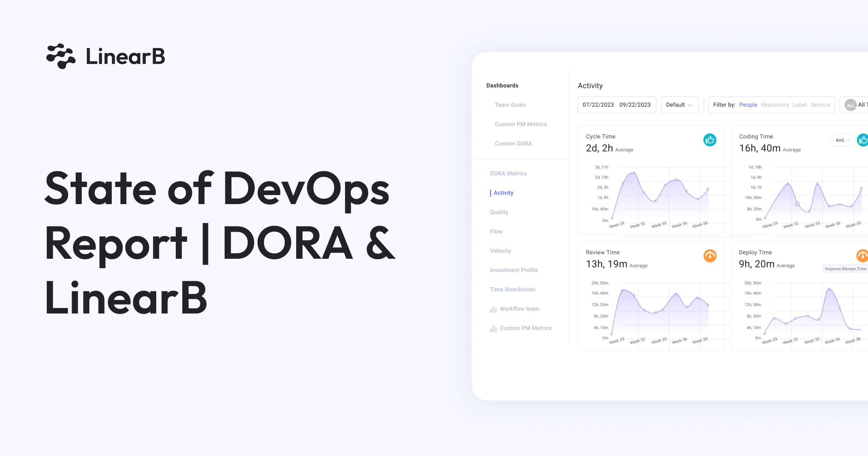
Task: Switch to the Quality section
Action: pyautogui.click(x=499, y=212)
